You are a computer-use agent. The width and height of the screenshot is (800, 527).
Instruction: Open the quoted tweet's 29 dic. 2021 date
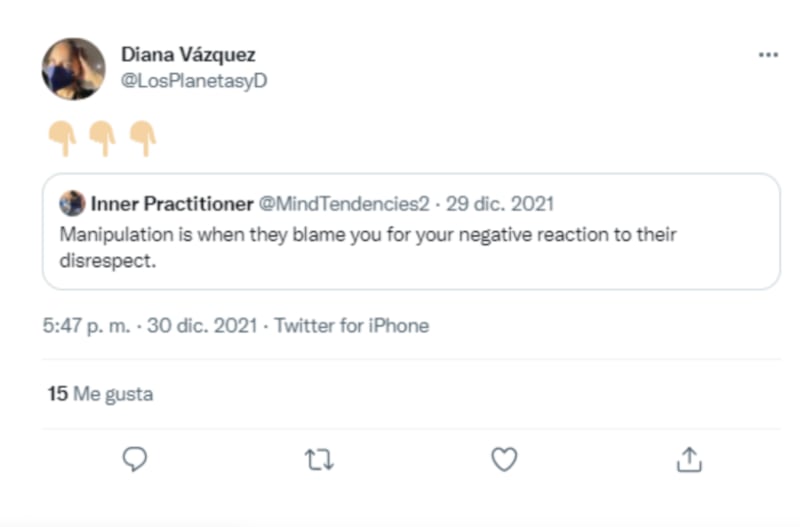pos(500,204)
